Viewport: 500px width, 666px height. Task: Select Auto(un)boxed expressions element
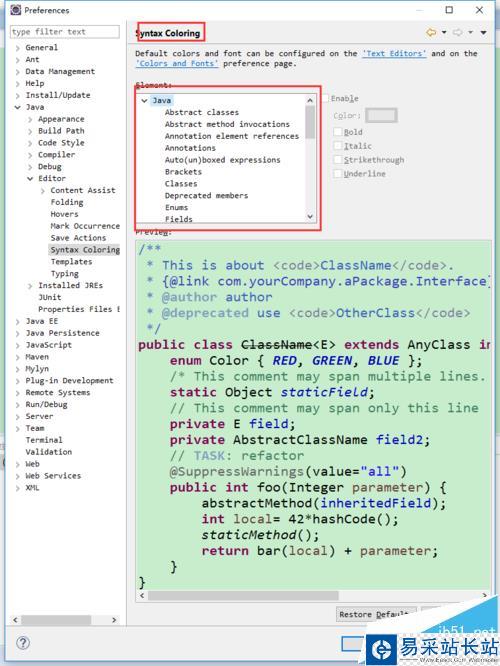click(x=223, y=160)
